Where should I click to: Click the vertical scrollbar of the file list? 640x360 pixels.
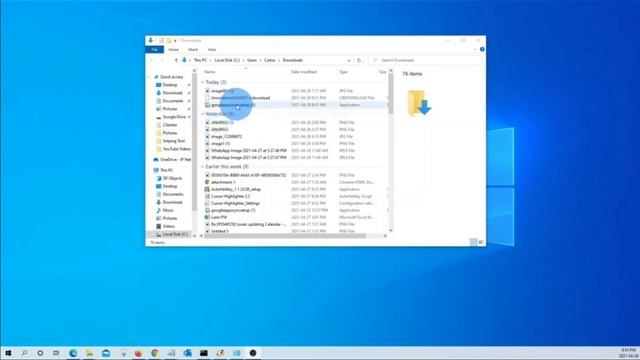(391, 94)
